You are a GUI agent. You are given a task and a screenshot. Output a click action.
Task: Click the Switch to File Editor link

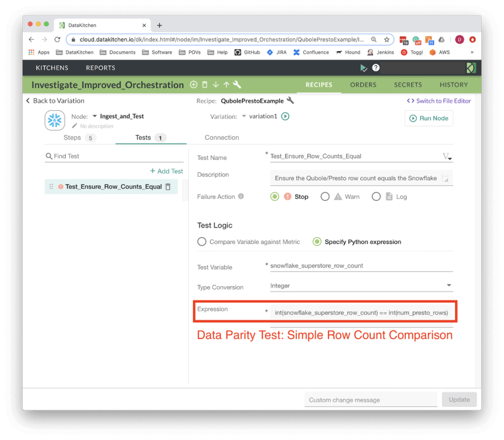pyautogui.click(x=439, y=101)
